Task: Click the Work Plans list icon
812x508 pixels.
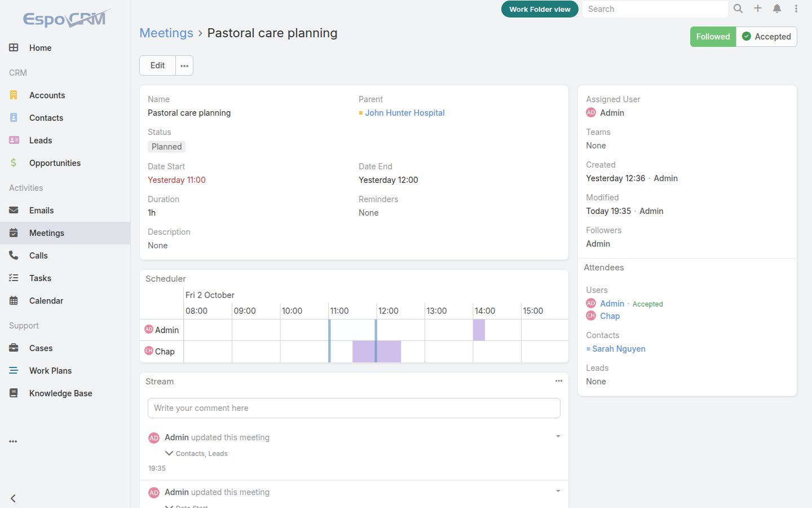Action: coord(14,371)
